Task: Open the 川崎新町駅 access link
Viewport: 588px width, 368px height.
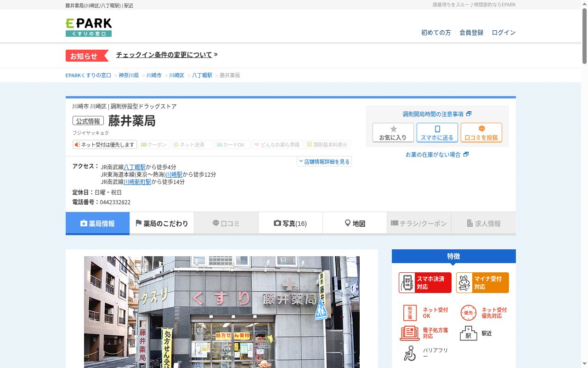Action: (137, 182)
